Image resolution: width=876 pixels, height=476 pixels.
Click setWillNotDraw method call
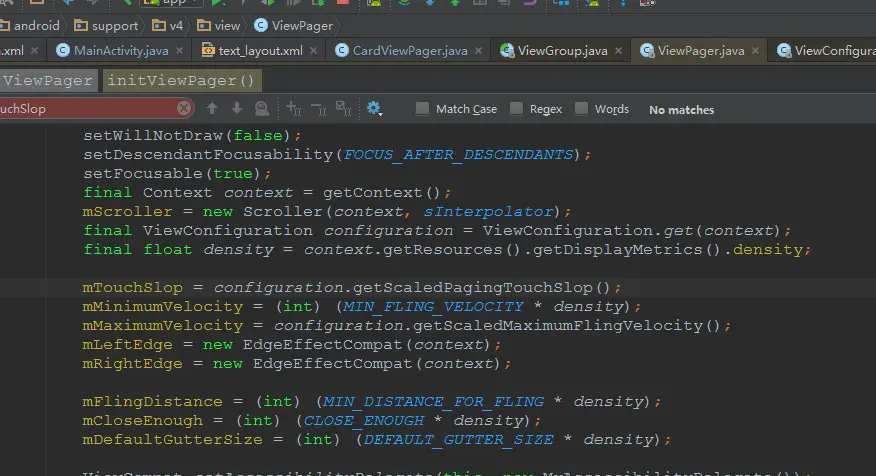[x=153, y=136]
